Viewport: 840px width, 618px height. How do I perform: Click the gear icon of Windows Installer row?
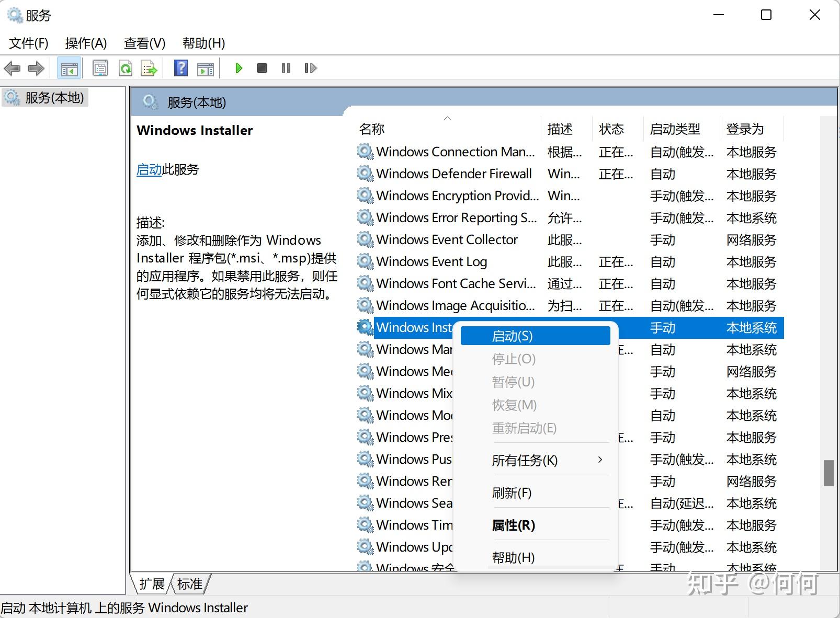coord(365,327)
